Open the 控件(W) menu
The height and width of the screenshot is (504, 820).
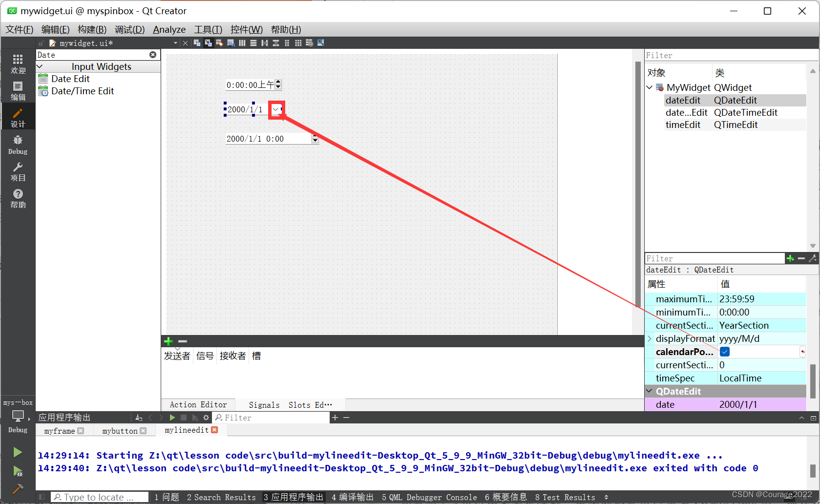pos(246,29)
